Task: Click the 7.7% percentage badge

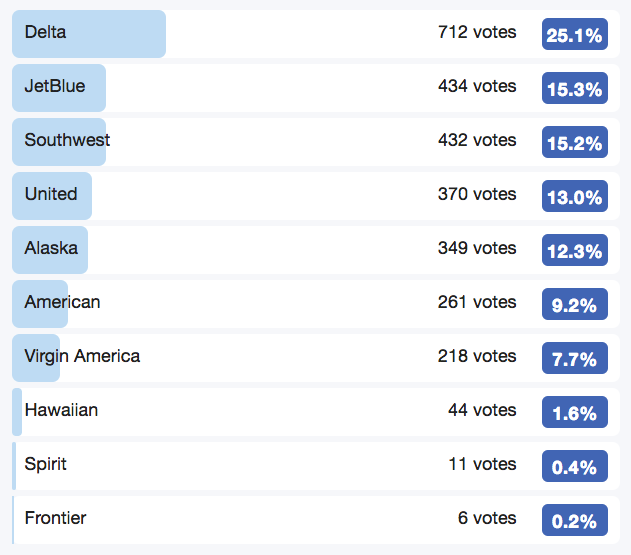Action: coord(575,358)
